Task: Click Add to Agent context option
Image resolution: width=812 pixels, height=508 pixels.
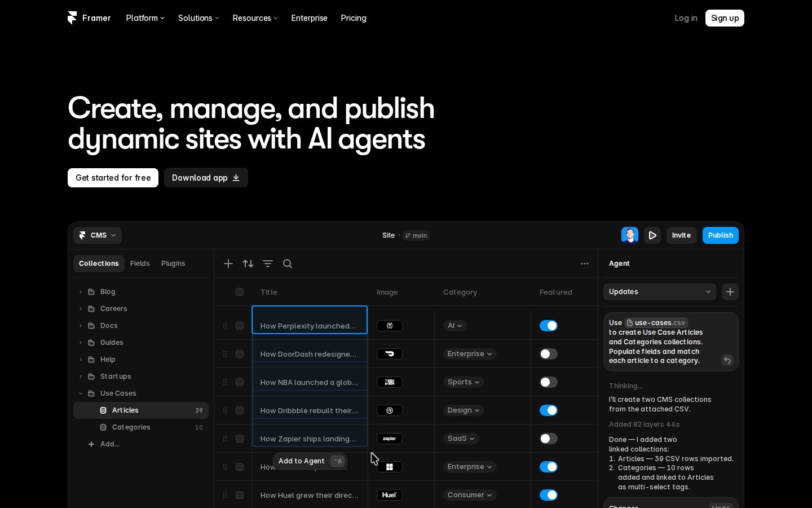Action: 310,461
